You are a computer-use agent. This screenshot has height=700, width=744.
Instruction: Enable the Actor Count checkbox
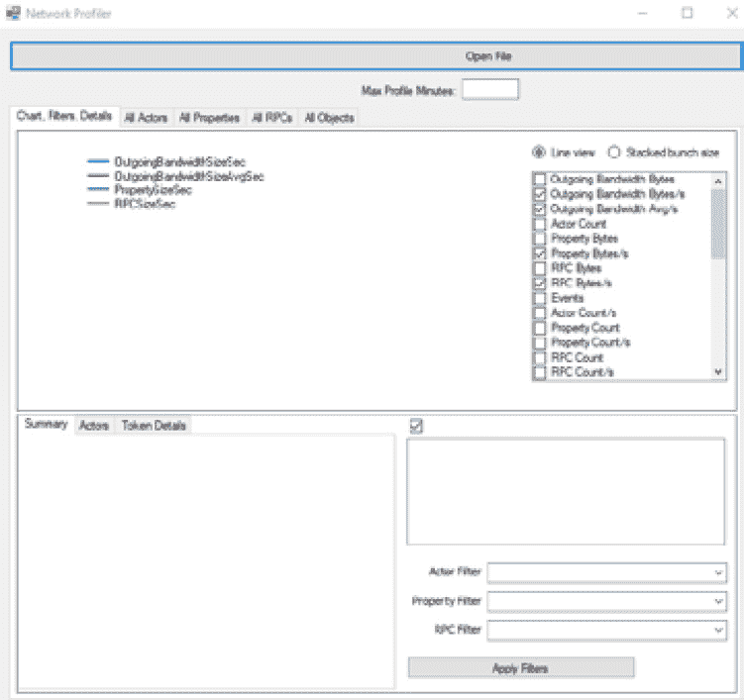540,224
